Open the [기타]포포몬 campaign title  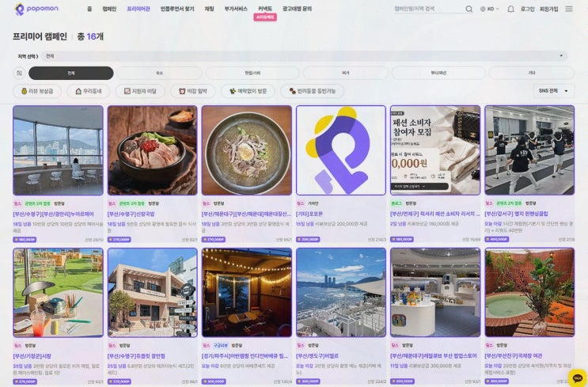tap(309, 214)
